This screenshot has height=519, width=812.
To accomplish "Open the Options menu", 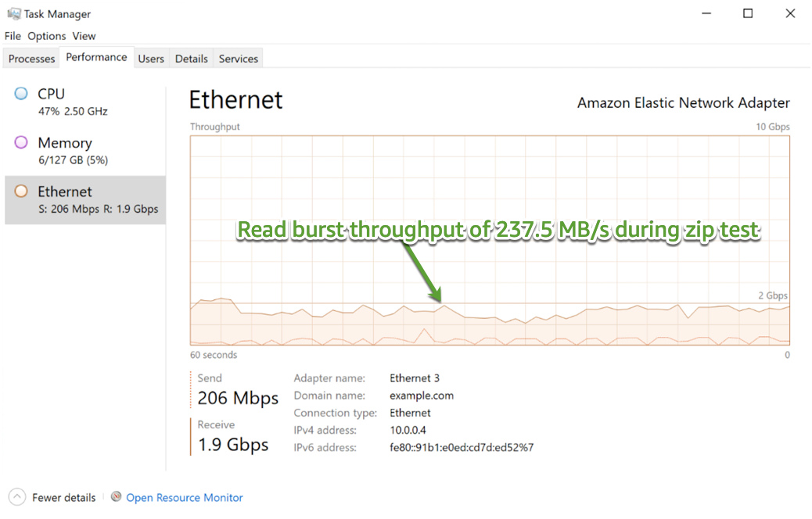I will point(47,36).
